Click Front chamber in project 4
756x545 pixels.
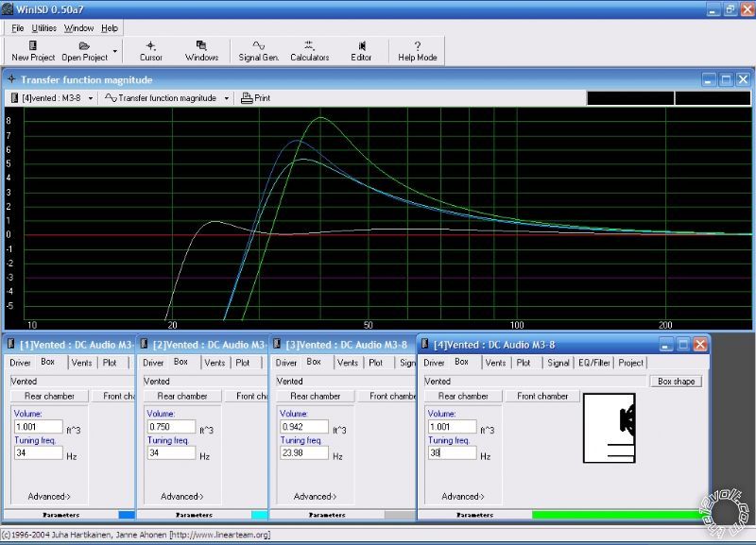tap(541, 397)
